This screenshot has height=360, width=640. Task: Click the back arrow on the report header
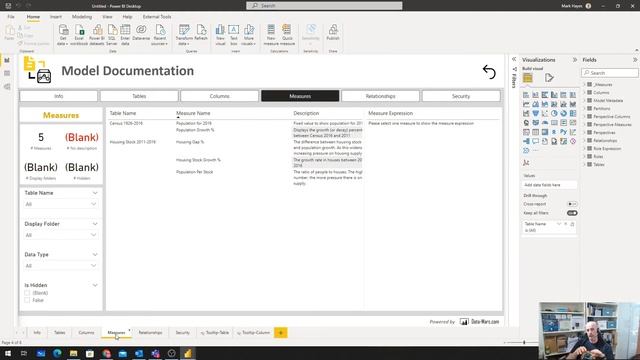click(x=489, y=72)
